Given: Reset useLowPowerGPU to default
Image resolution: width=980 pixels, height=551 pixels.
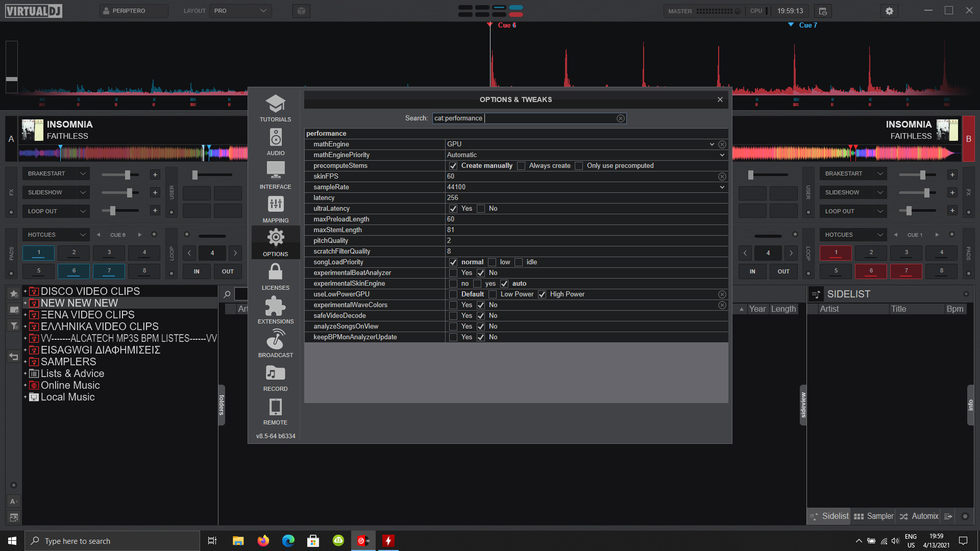Looking at the screenshot, I should 722,294.
